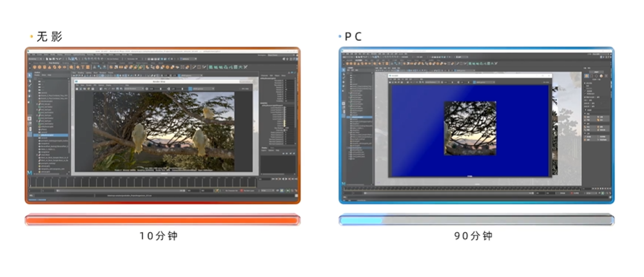This screenshot has height=277, width=644.
Task: Click partially rendered square image in PC render window
Action: 470,128
